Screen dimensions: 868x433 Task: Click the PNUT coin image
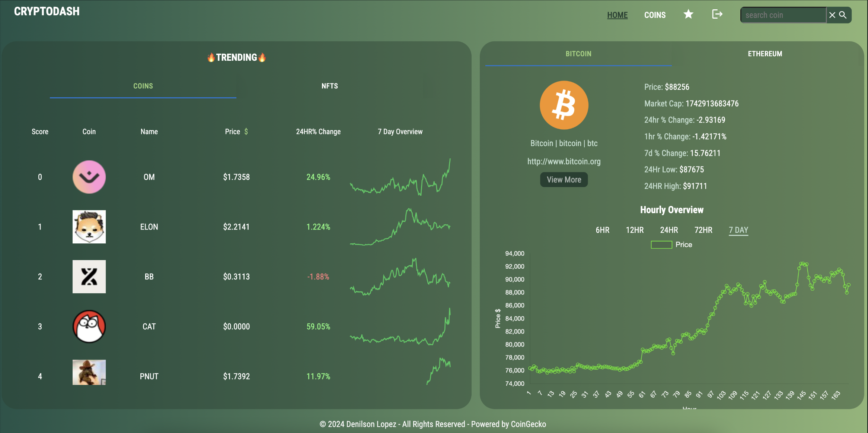89,372
